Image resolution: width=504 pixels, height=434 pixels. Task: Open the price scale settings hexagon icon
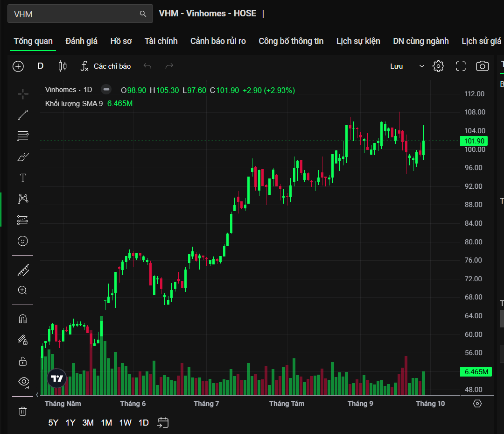click(477, 404)
